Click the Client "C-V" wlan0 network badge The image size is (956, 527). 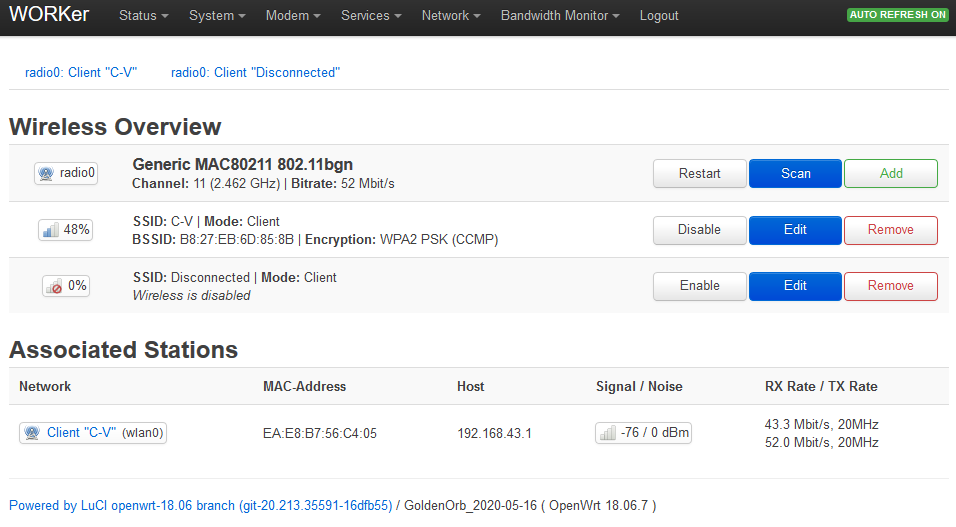pos(93,433)
